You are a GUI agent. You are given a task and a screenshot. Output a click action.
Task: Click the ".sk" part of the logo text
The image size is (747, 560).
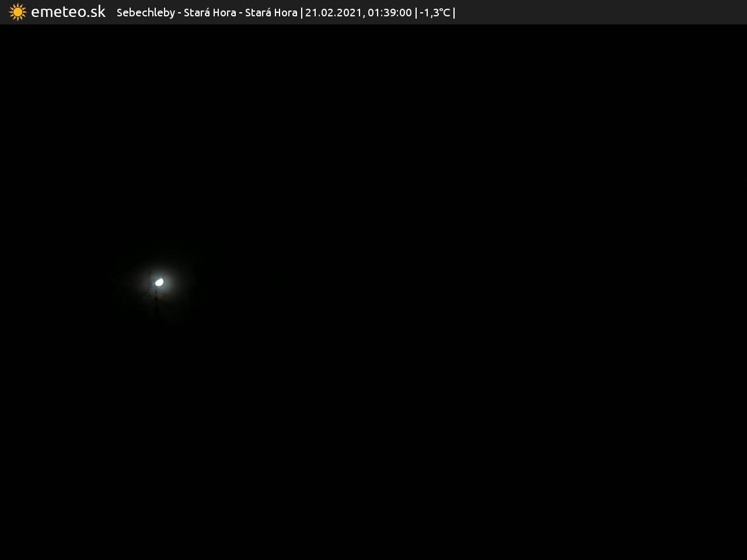pyautogui.click(x=96, y=12)
